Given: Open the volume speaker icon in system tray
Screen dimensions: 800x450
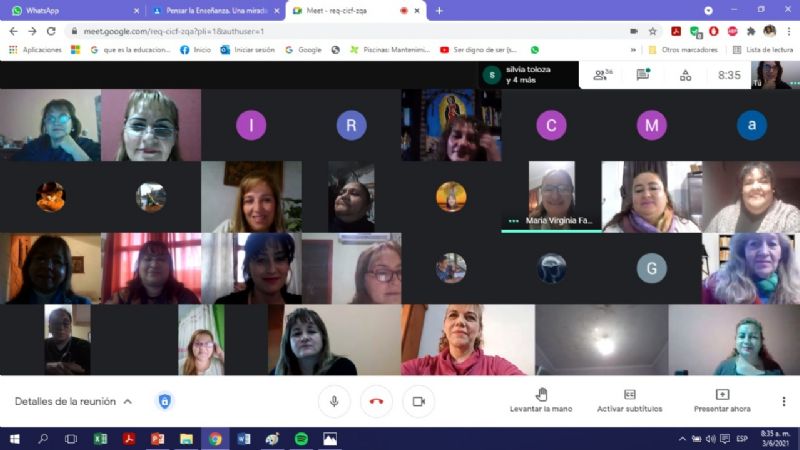Looking at the screenshot, I should (x=710, y=439).
